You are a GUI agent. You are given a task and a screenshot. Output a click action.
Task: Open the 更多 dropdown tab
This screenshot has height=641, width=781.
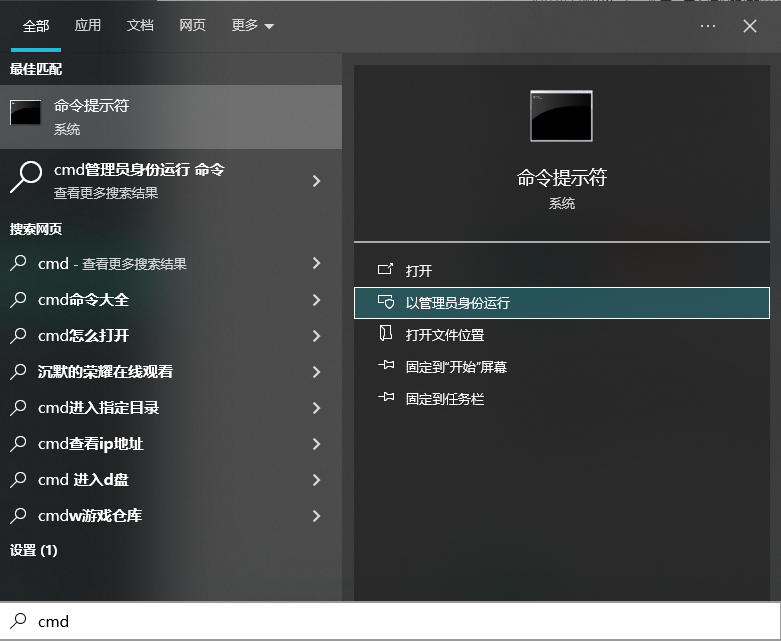tap(253, 25)
